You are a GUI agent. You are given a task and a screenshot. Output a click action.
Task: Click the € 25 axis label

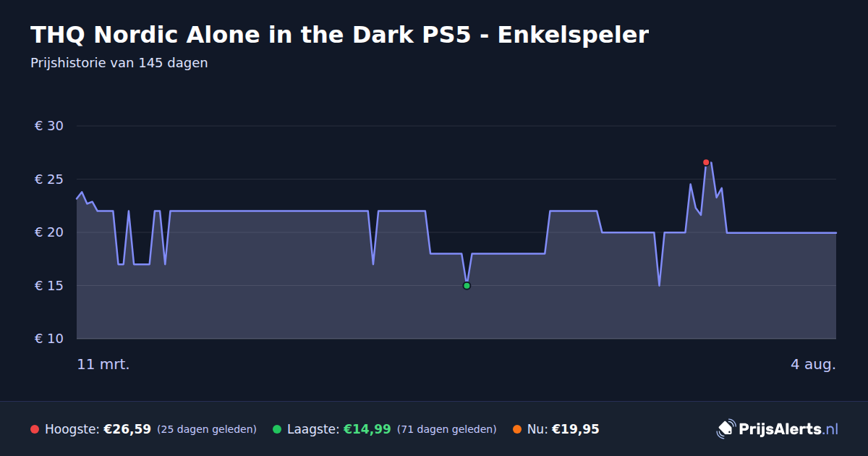click(x=49, y=180)
